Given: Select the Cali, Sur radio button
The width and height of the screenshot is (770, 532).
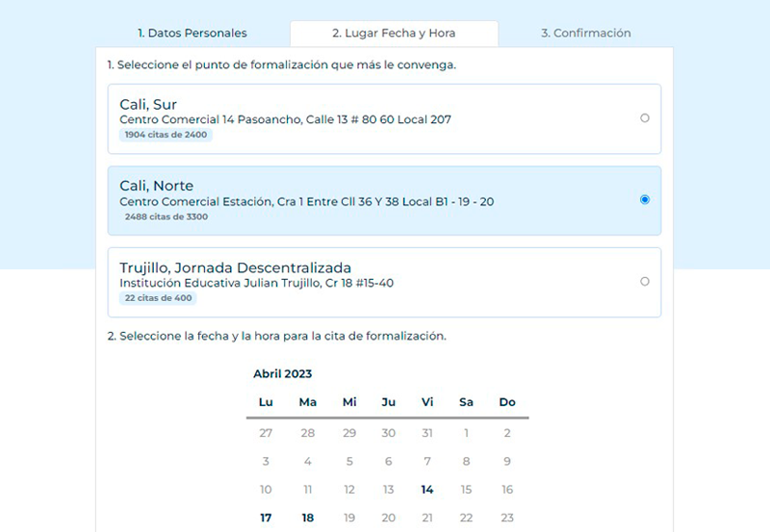Looking at the screenshot, I should [644, 118].
